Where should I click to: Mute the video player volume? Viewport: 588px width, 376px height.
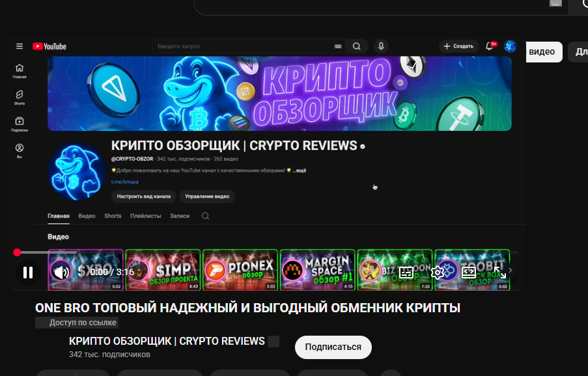[61, 273]
